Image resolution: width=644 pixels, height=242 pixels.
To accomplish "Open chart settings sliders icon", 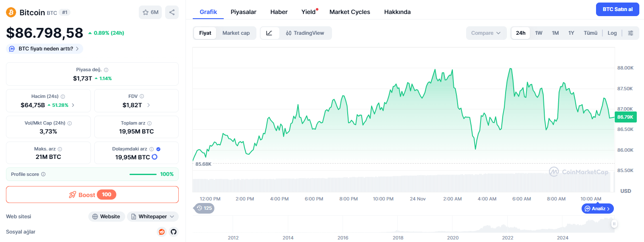I will 631,33.
